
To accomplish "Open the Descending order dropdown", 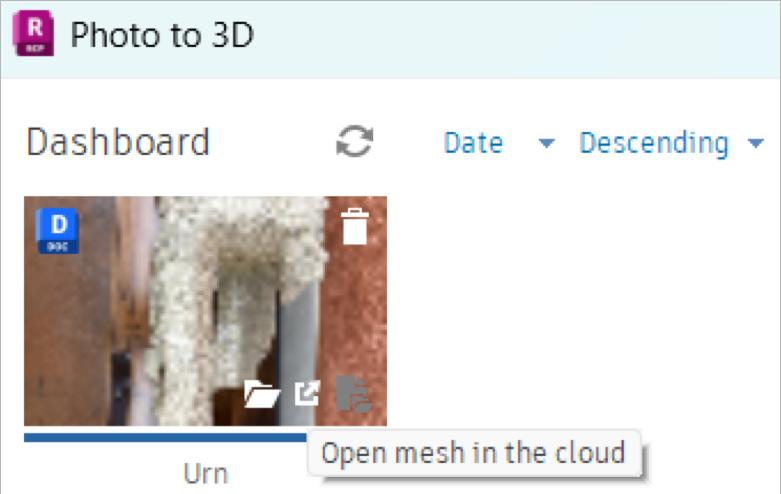I will (654, 143).
